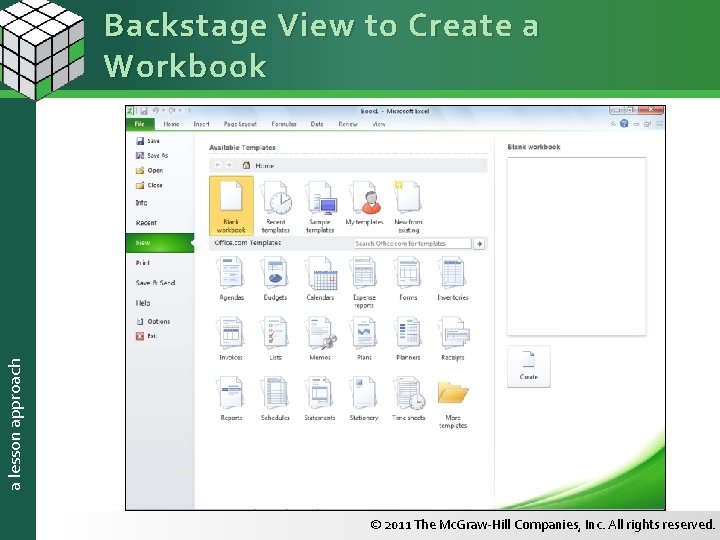
Task: Open the Time sheets category
Action: (408, 399)
